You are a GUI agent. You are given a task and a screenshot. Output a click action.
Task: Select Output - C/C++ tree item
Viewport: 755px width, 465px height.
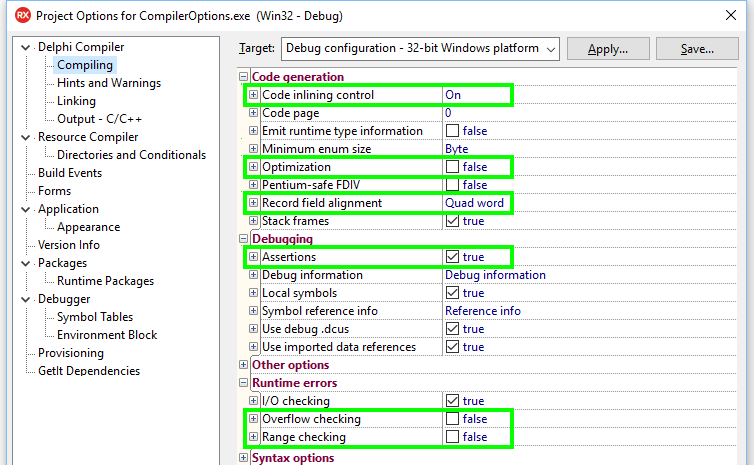tap(99, 119)
